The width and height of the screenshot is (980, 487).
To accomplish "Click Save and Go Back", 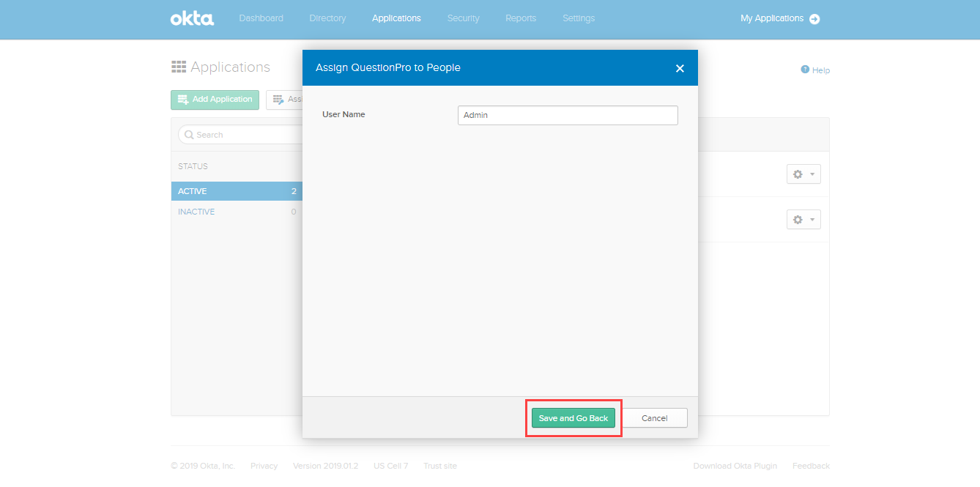I will click(573, 418).
